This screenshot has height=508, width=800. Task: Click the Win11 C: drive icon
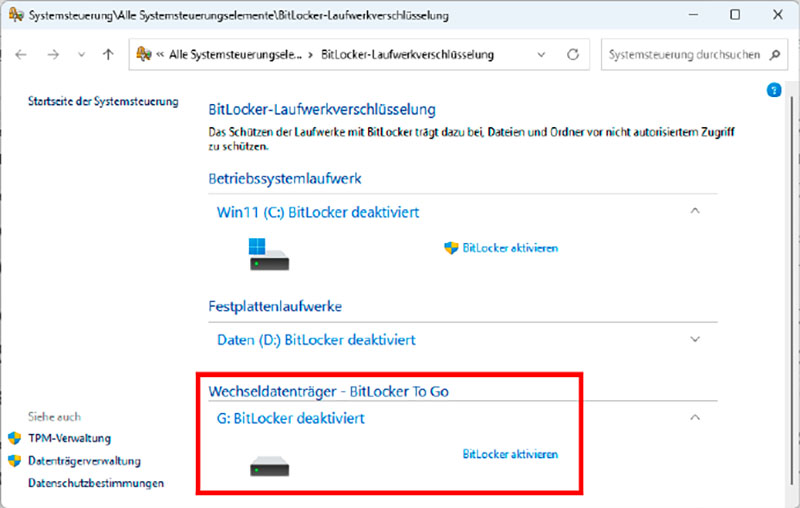tap(268, 254)
